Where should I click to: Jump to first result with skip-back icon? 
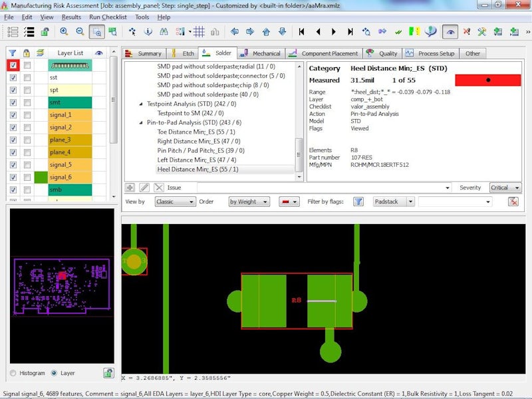[301, 31]
